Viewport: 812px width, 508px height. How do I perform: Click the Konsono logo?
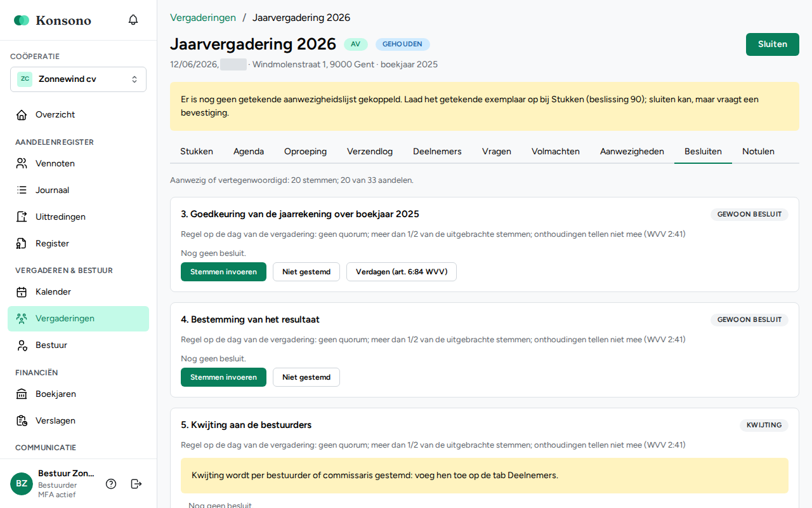(53, 20)
